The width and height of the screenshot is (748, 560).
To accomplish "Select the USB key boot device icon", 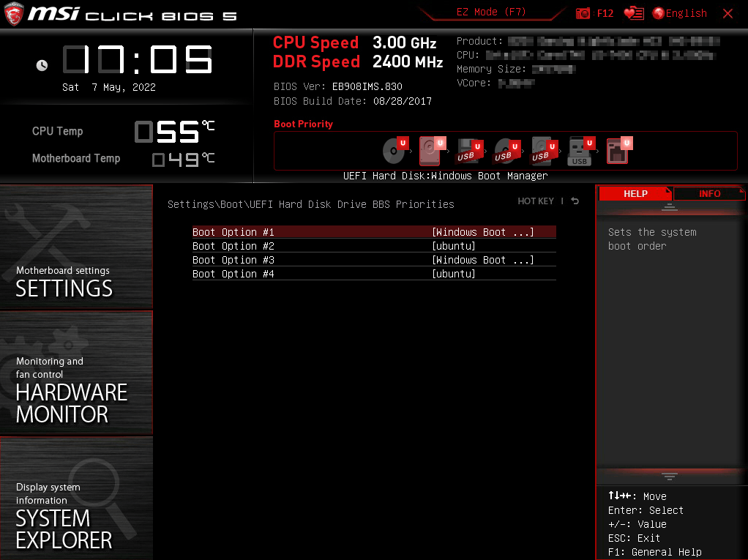I will [x=582, y=152].
